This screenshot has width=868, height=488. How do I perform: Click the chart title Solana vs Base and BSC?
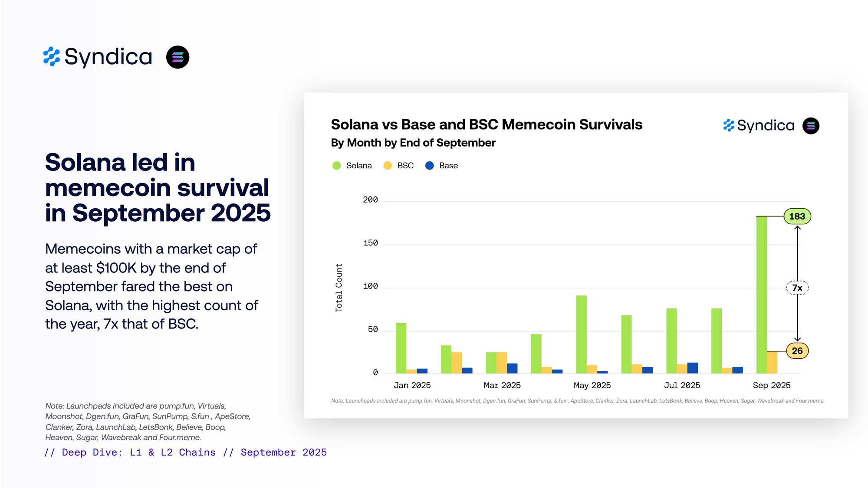[x=486, y=124]
